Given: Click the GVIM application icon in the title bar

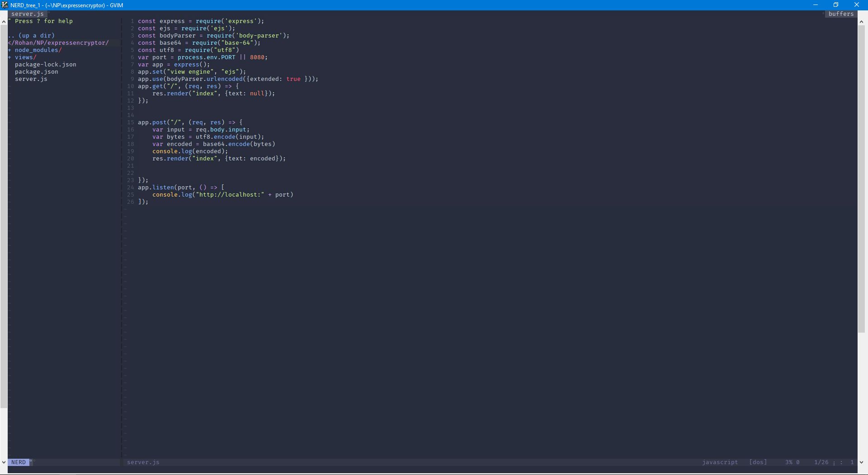Looking at the screenshot, I should tap(5, 5).
